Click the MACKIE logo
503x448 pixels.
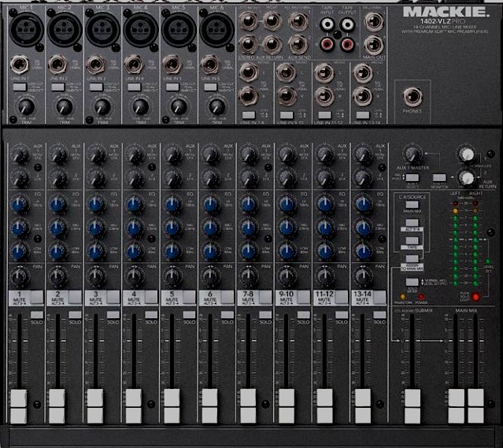(446, 12)
